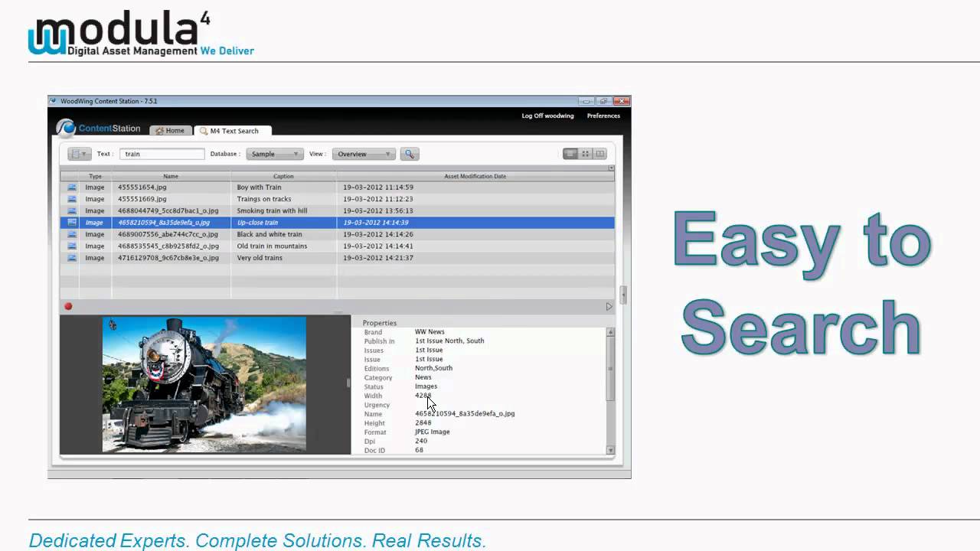Restore down the WoodWing window
This screenshot has width=980, height=551.
(x=603, y=101)
